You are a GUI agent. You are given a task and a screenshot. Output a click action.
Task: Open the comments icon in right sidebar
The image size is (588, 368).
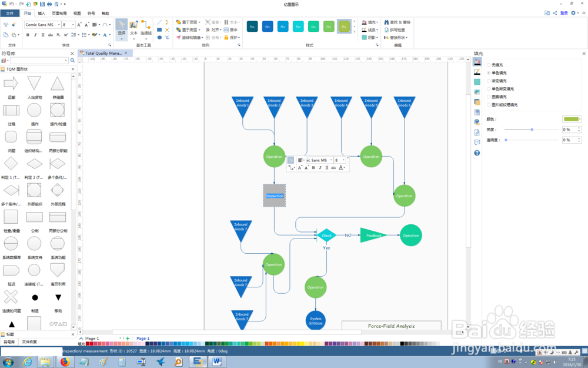(477, 142)
